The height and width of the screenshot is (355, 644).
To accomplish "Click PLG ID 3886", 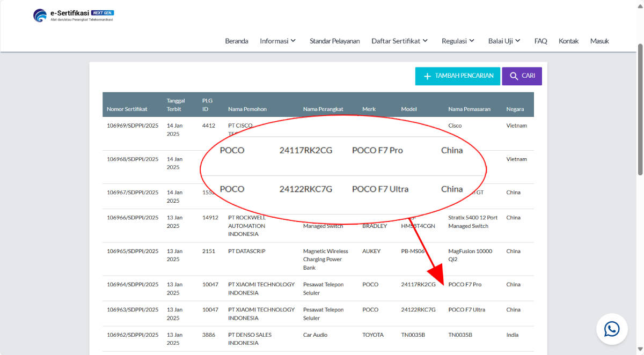I will click(x=209, y=335).
